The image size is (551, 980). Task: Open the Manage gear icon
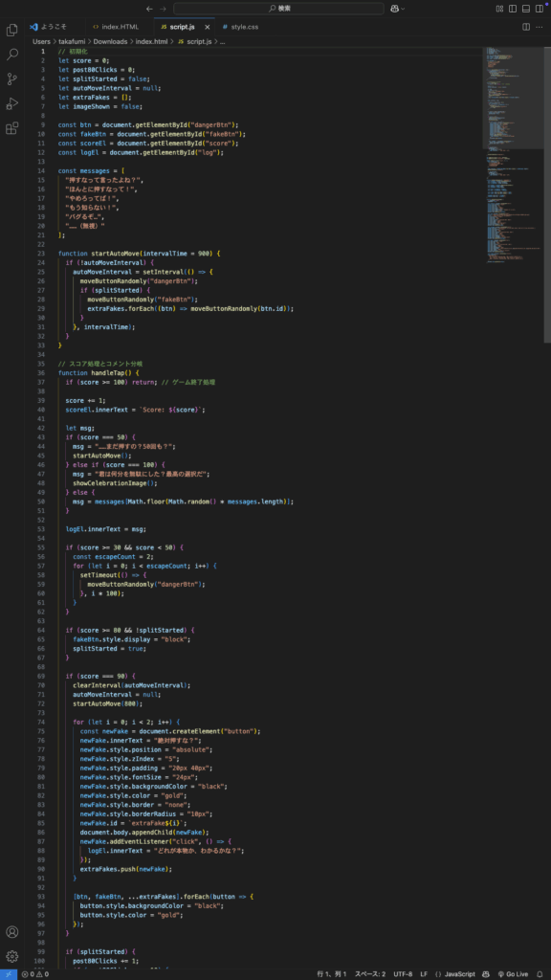(11, 956)
